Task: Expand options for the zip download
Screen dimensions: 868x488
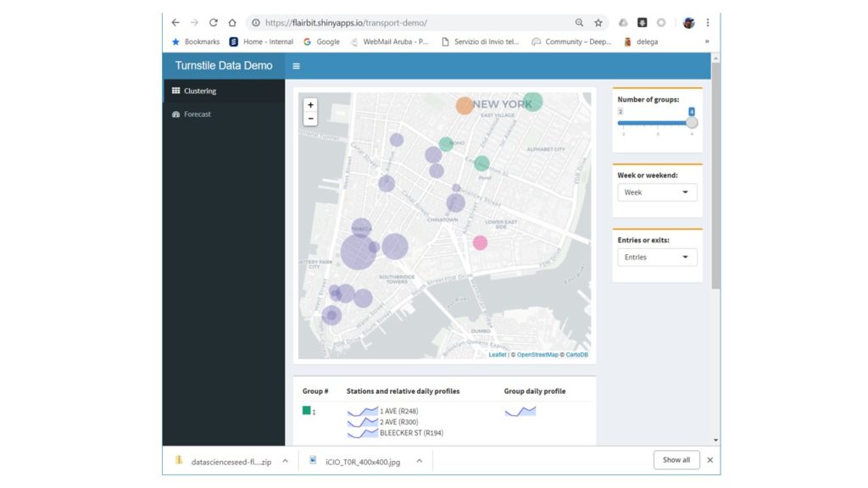Action: tap(285, 460)
